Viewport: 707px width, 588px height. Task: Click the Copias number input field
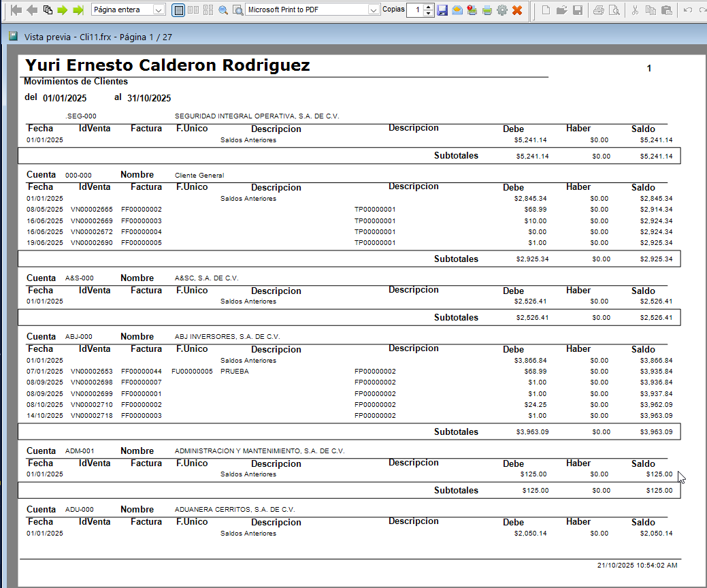[x=415, y=10]
